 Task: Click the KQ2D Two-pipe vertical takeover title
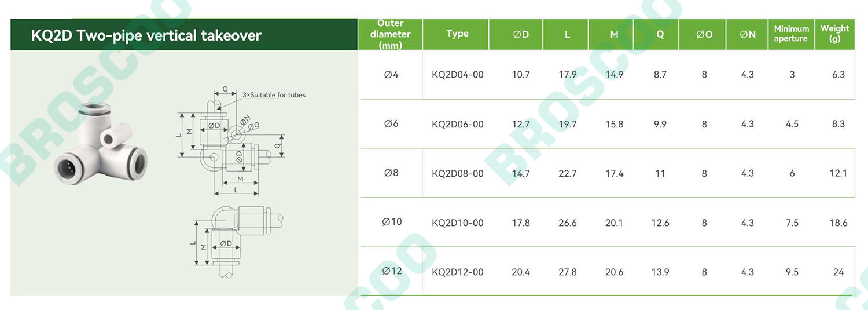click(146, 35)
